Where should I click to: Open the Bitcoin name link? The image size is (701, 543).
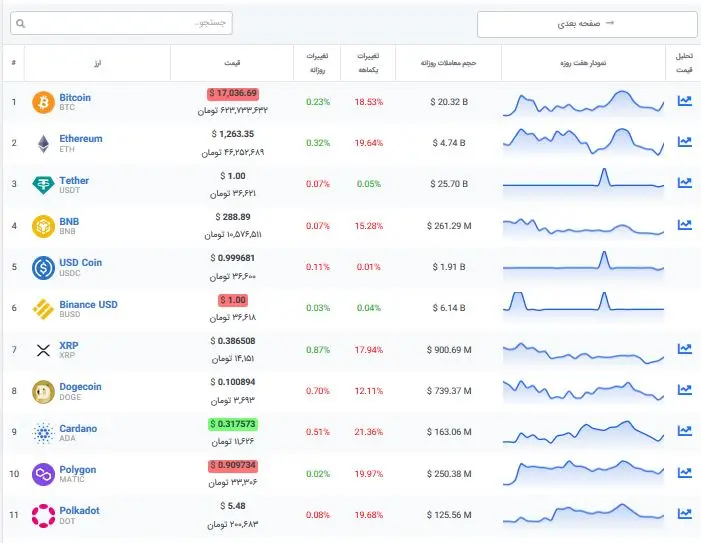click(x=75, y=97)
